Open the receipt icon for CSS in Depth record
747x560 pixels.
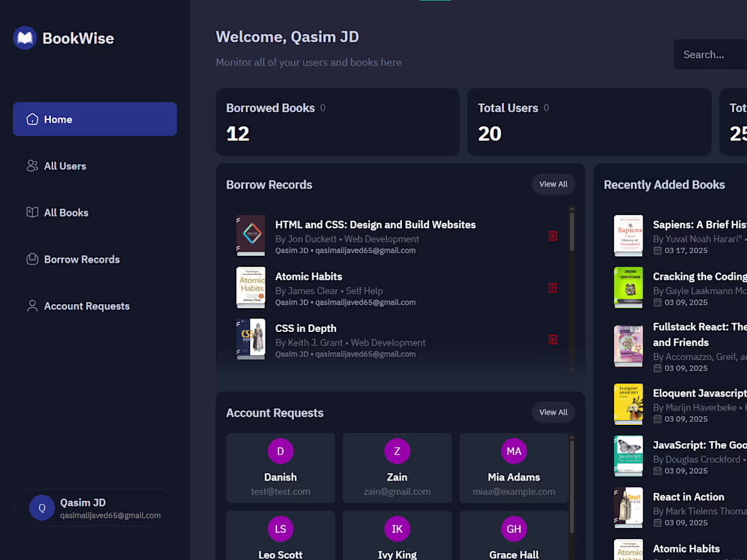pyautogui.click(x=553, y=339)
